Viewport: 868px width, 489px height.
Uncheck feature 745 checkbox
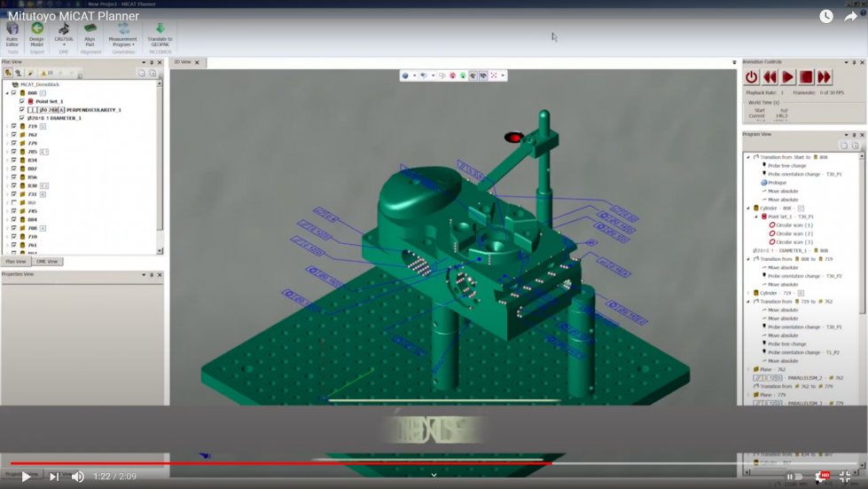point(14,211)
